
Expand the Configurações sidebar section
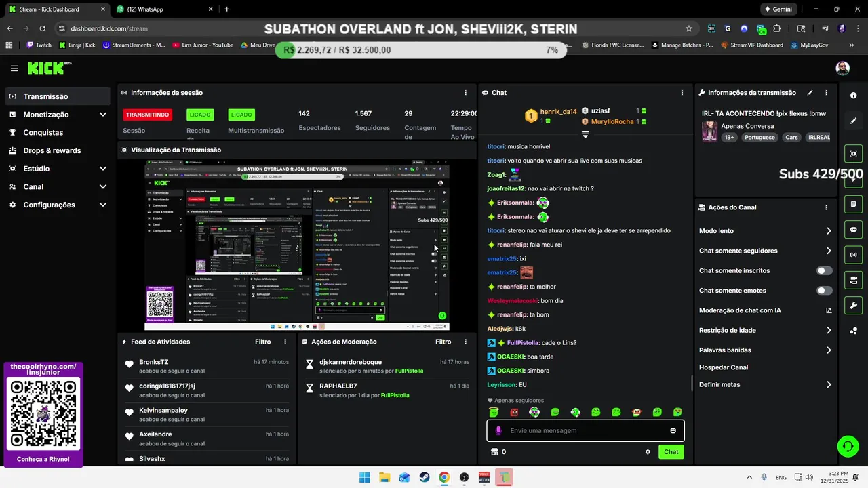pyautogui.click(x=103, y=205)
